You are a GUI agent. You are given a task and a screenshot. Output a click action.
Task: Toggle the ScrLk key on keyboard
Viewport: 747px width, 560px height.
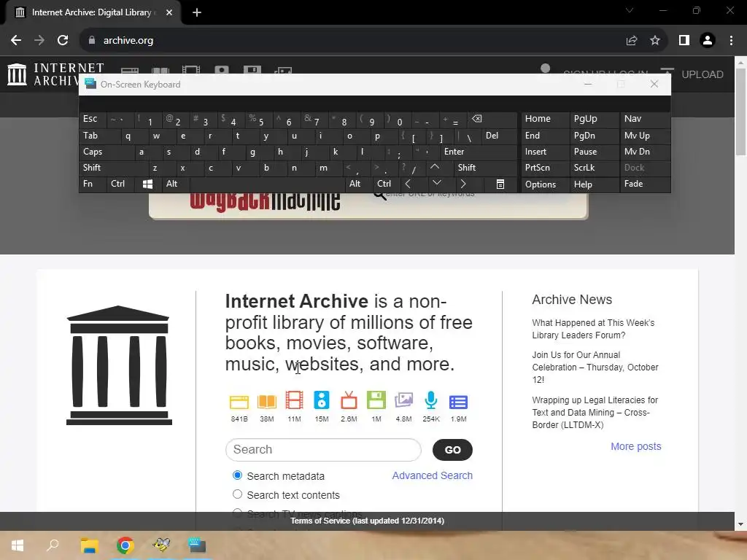tap(594, 168)
